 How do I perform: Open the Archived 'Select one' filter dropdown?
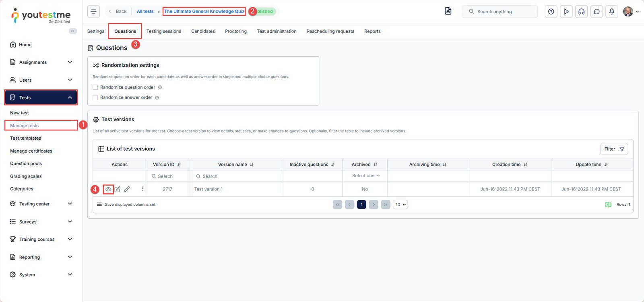(365, 176)
